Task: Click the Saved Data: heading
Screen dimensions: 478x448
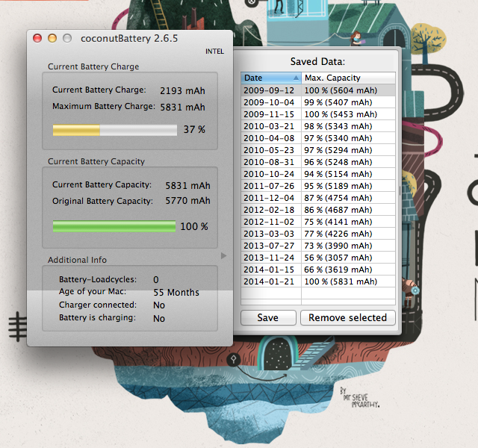Action: point(317,62)
